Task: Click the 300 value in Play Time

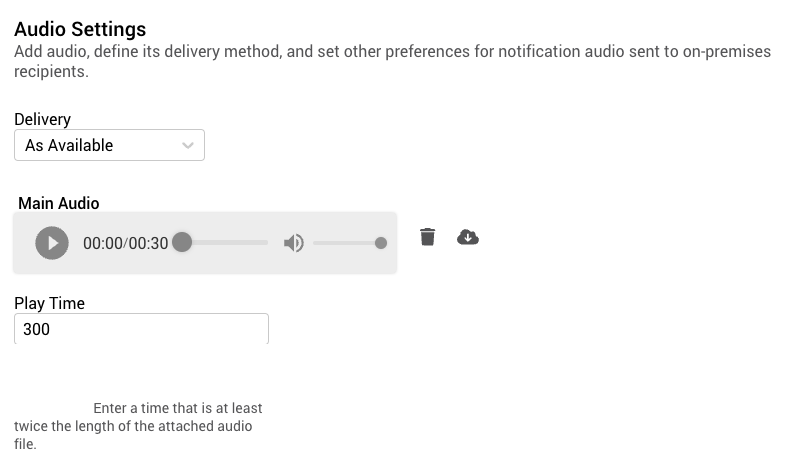Action: coord(37,329)
